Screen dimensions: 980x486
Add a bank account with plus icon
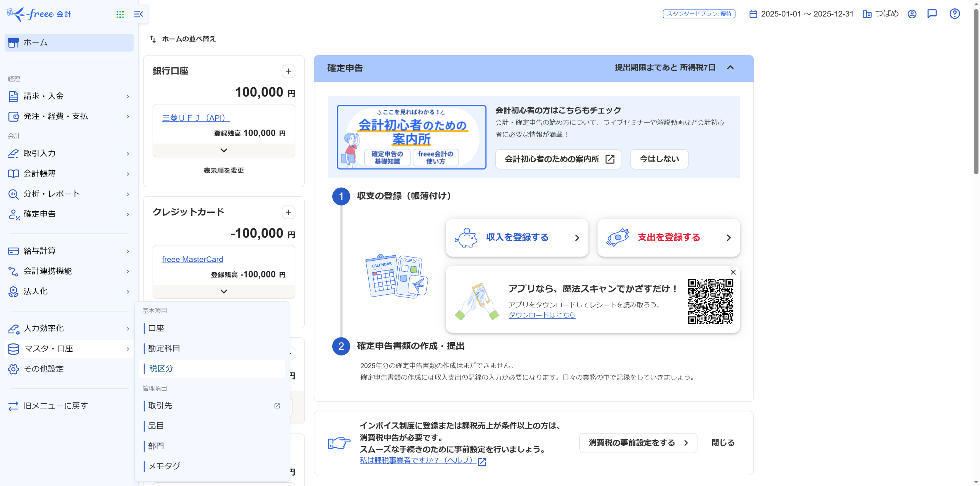click(x=288, y=71)
